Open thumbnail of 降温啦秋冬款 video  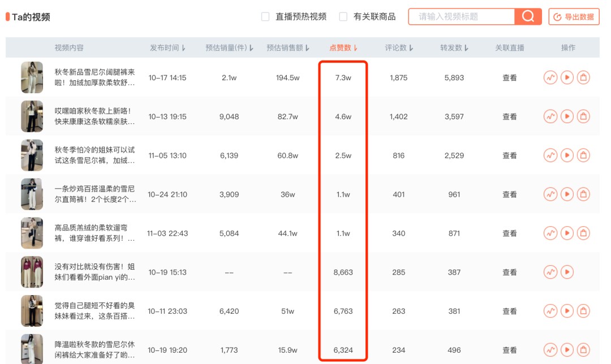coord(32,349)
